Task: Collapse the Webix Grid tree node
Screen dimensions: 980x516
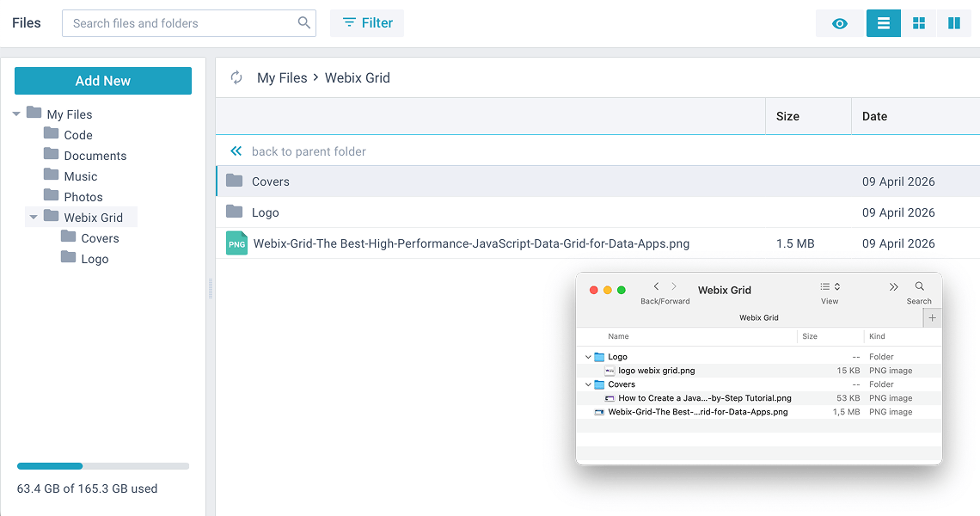Action: (x=34, y=218)
